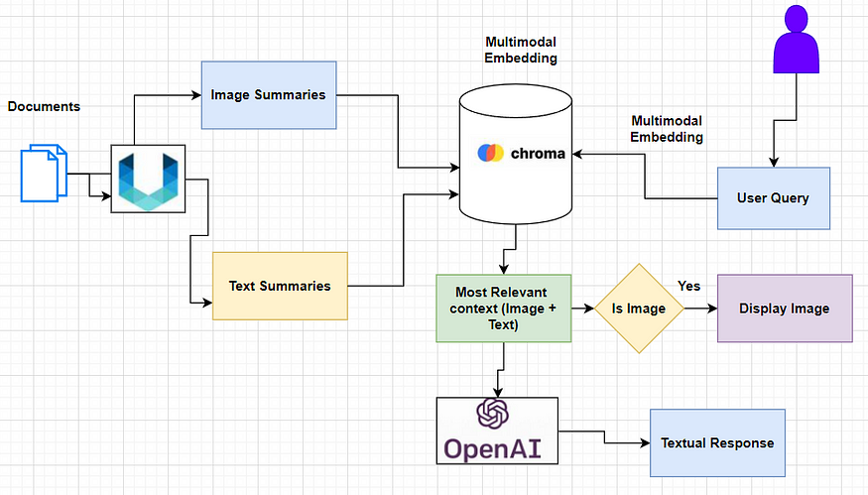
Task: Select the User Query box
Action: (x=774, y=198)
